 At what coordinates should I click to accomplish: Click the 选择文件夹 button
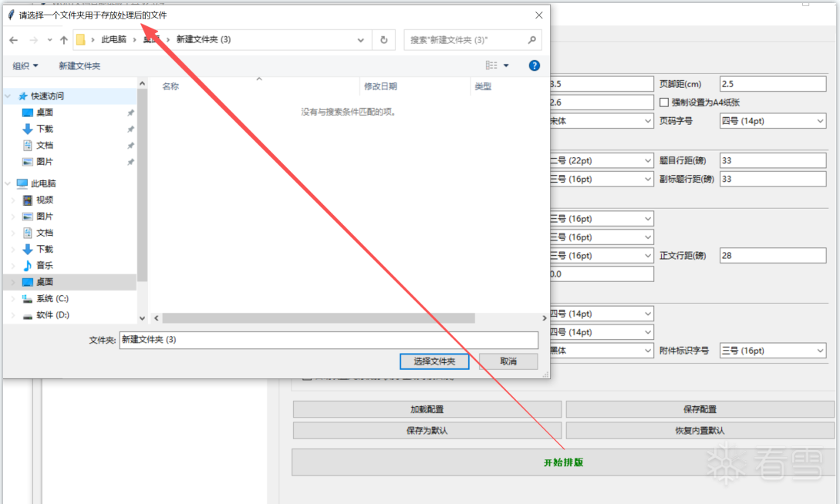[434, 361]
